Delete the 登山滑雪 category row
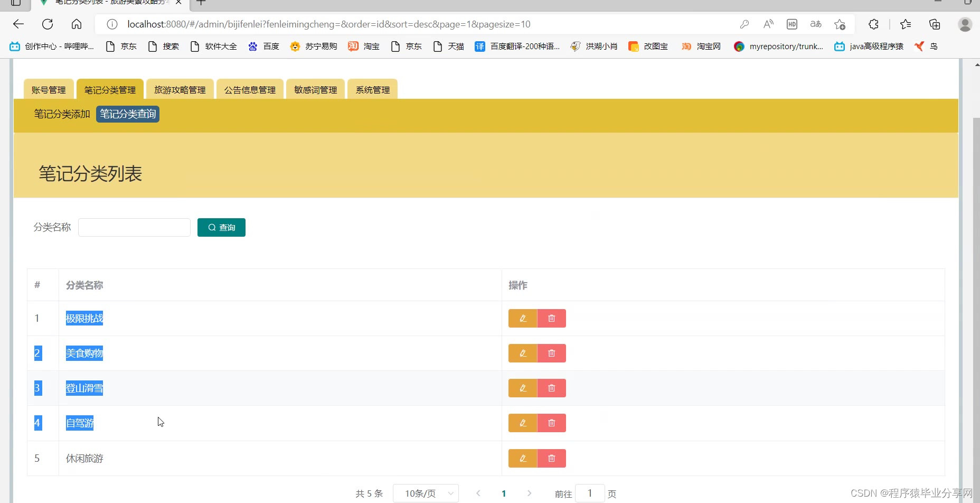Image resolution: width=980 pixels, height=503 pixels. (x=552, y=388)
